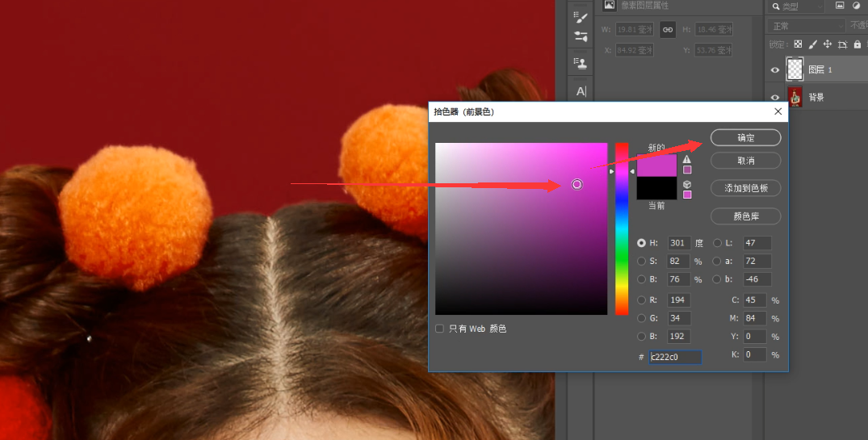Select the L lightness radio button

pyautogui.click(x=717, y=243)
